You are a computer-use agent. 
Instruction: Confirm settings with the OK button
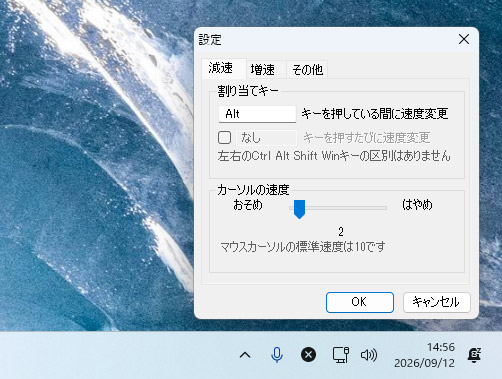tap(360, 302)
